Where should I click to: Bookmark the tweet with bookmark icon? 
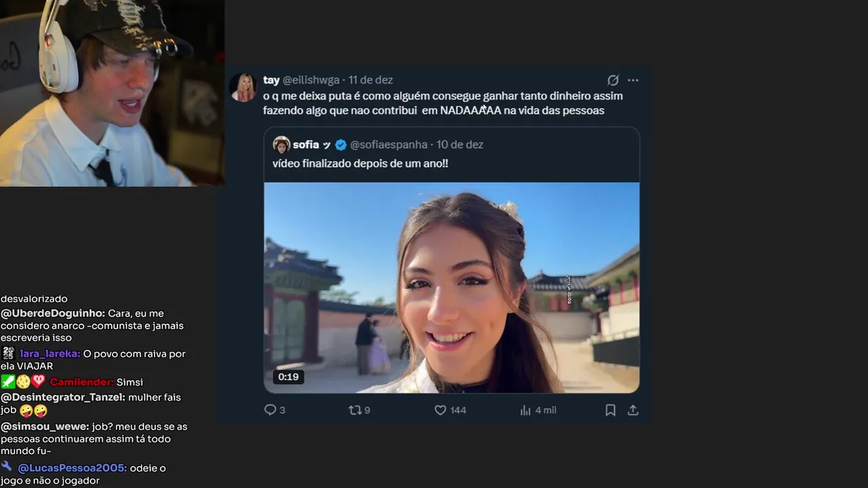click(610, 410)
